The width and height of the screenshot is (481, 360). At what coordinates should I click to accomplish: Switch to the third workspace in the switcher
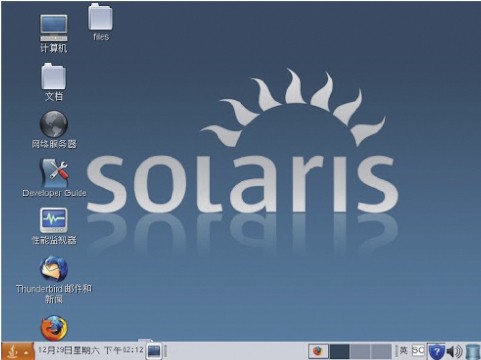(x=381, y=351)
